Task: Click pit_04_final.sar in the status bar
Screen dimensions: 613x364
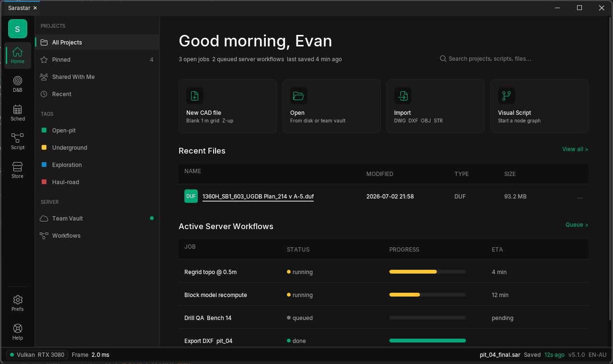Action: tap(500, 355)
